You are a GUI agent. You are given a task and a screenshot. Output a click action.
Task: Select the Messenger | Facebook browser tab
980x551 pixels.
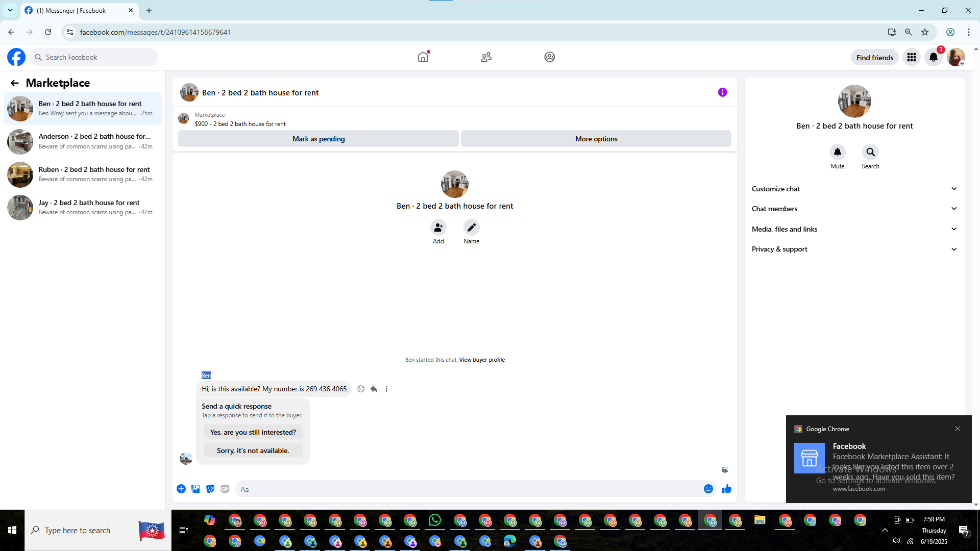(x=79, y=10)
